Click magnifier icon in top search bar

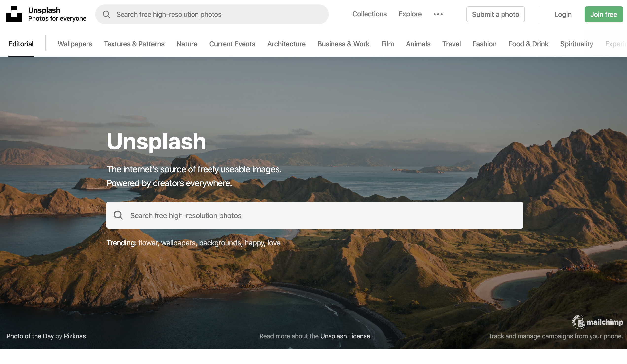coord(106,14)
